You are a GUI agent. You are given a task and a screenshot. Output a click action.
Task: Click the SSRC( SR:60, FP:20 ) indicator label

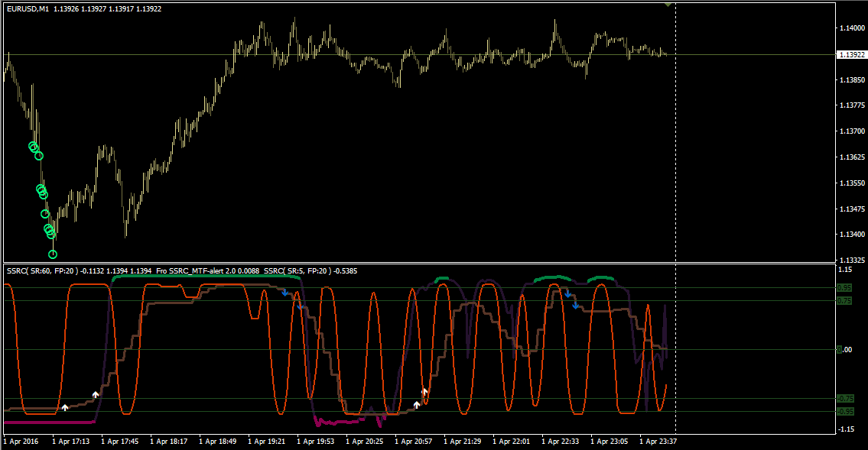(43, 271)
